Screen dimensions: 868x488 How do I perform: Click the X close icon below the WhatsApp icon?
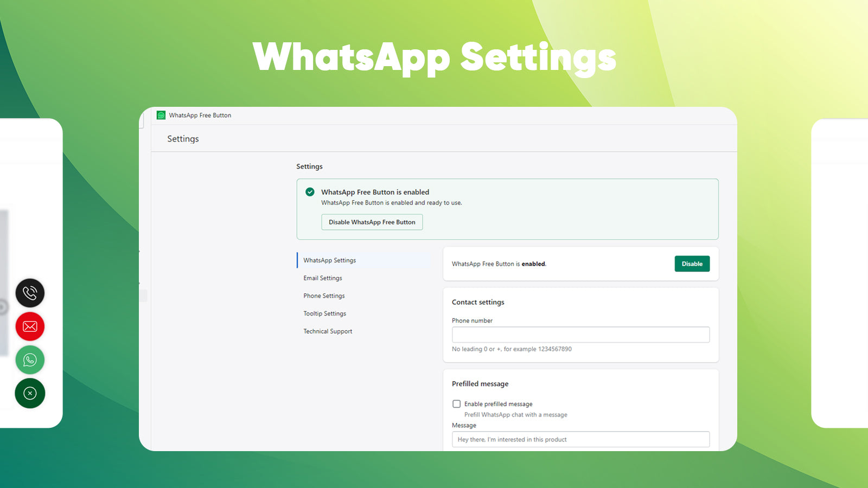(30, 393)
